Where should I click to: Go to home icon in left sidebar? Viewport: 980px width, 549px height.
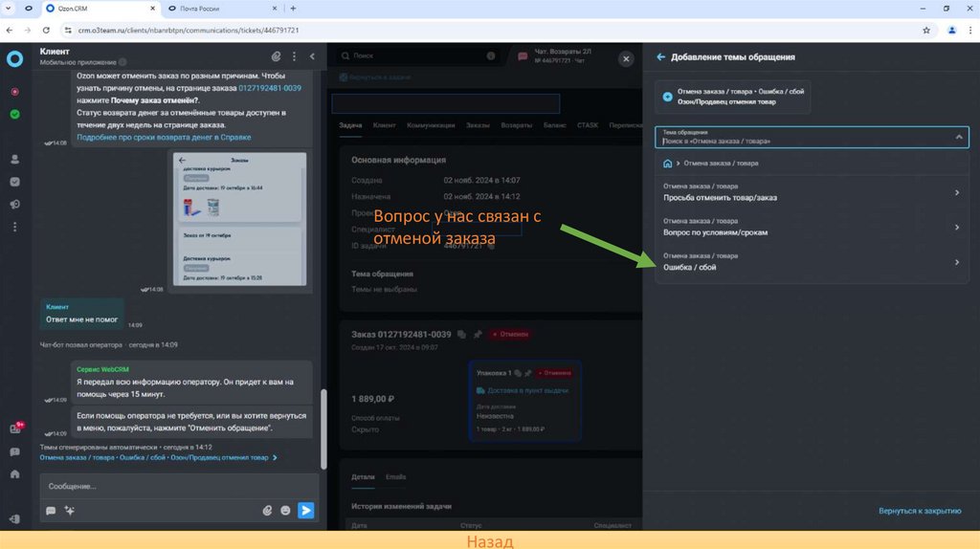14,474
